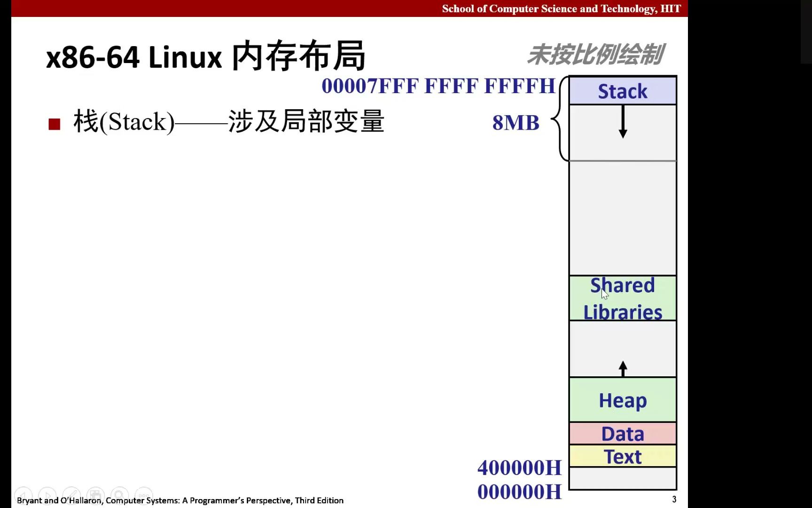Viewport: 812px width, 508px height.
Task: Select the Heap block in diagram
Action: tap(623, 400)
